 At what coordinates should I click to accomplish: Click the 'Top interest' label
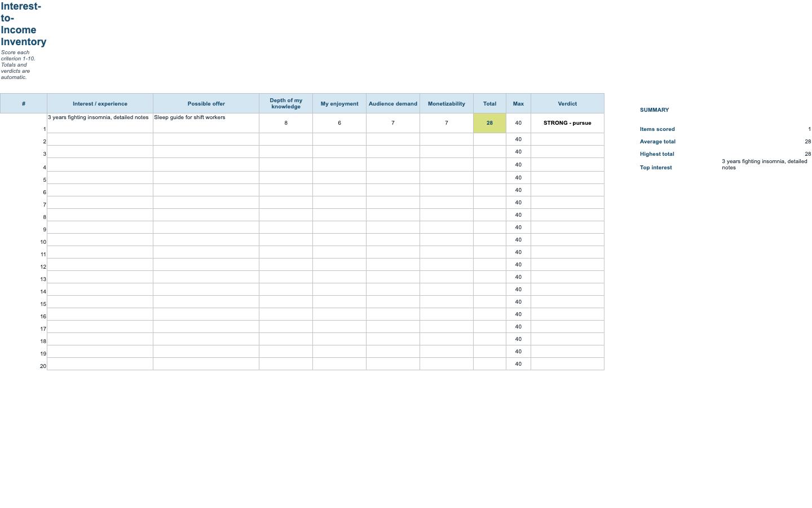[x=656, y=168]
